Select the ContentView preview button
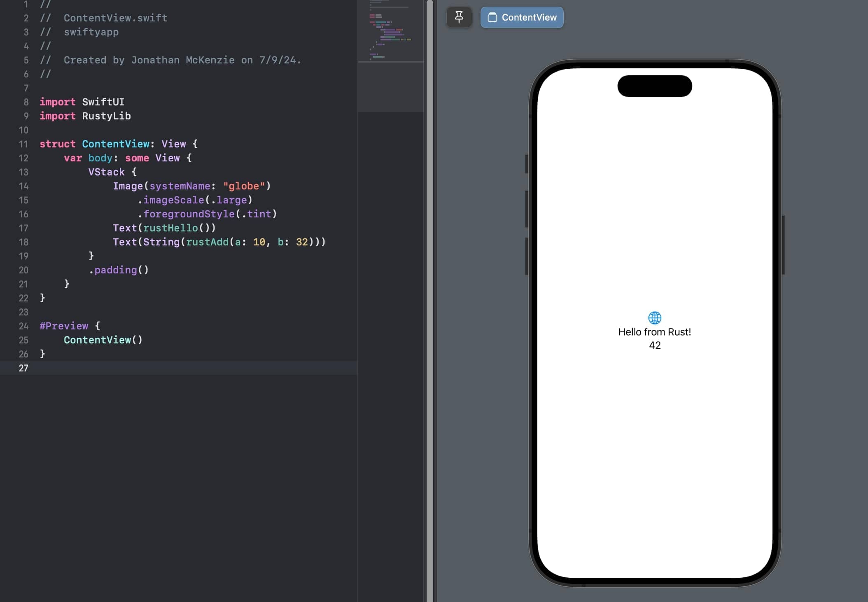 click(522, 17)
